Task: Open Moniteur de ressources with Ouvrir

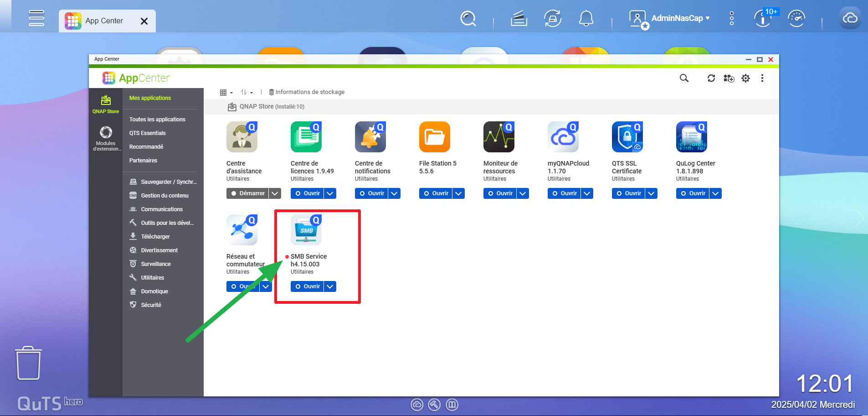Action: coord(500,193)
